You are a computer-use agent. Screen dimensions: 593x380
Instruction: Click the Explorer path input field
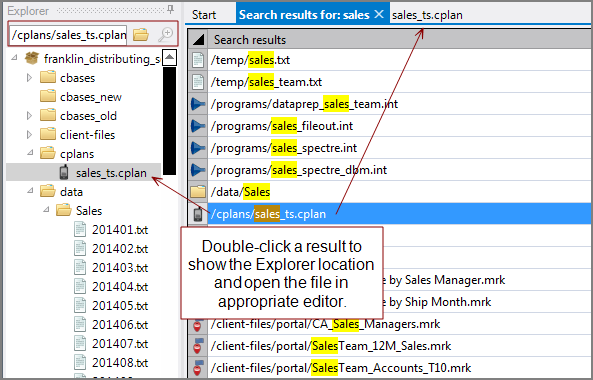[69, 34]
